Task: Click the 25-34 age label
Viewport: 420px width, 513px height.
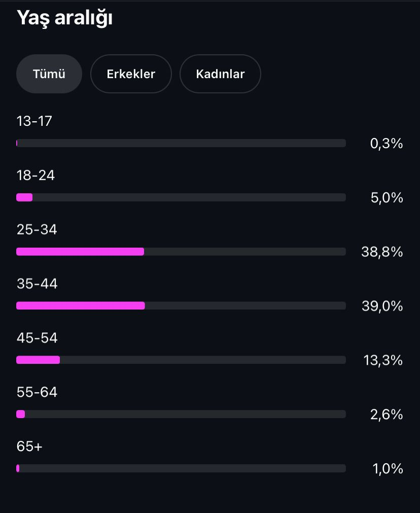Action: [x=37, y=229]
